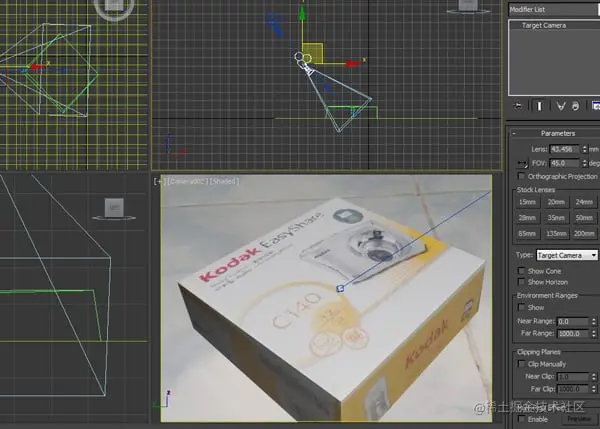600x429 pixels.
Task: Open [Shaded] viewport shading menu
Action: tap(224, 181)
